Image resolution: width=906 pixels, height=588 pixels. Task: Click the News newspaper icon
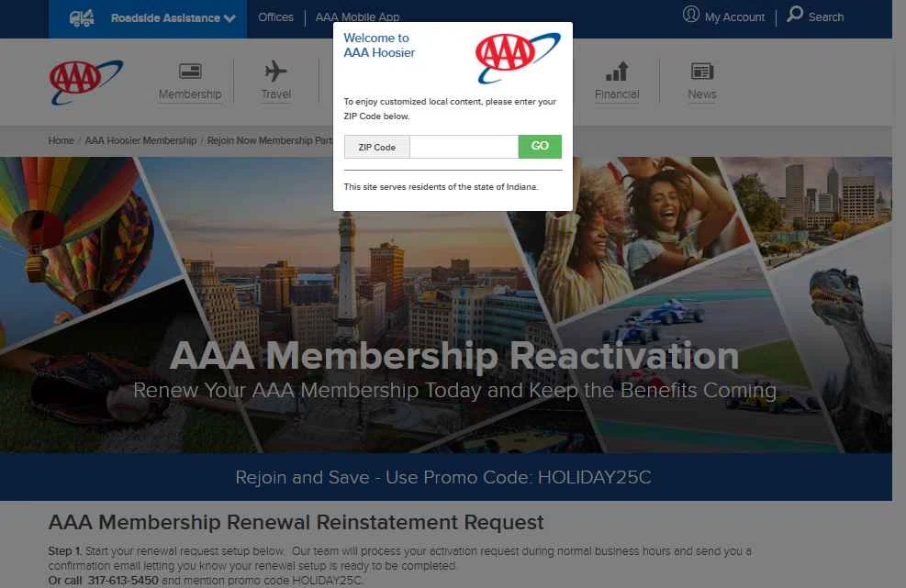(702, 71)
